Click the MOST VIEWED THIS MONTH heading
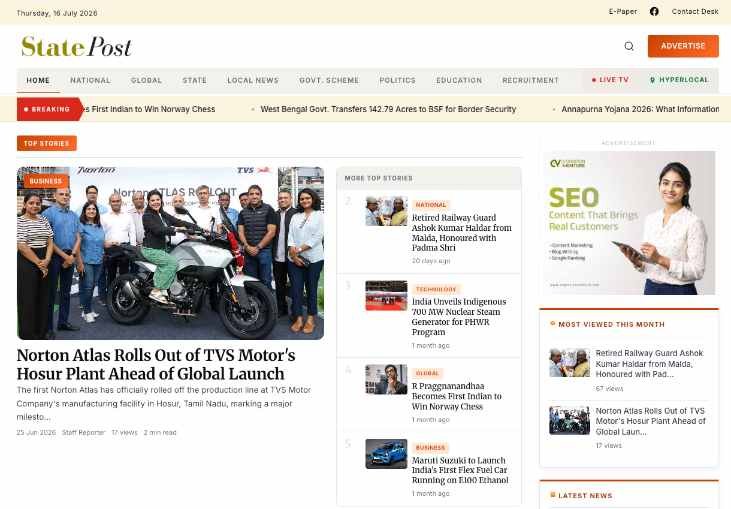731x509 pixels. (611, 324)
